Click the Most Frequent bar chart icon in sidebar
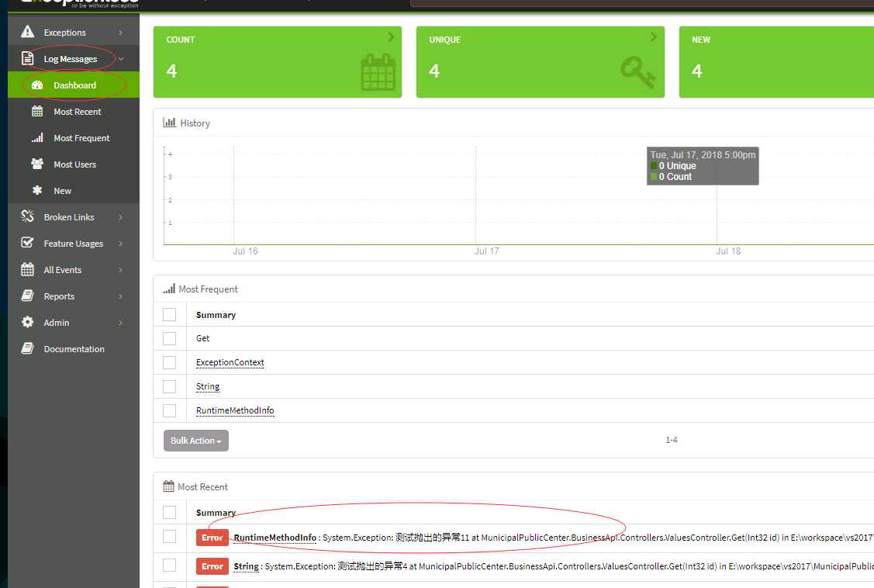Image resolution: width=874 pixels, height=588 pixels. (x=37, y=137)
